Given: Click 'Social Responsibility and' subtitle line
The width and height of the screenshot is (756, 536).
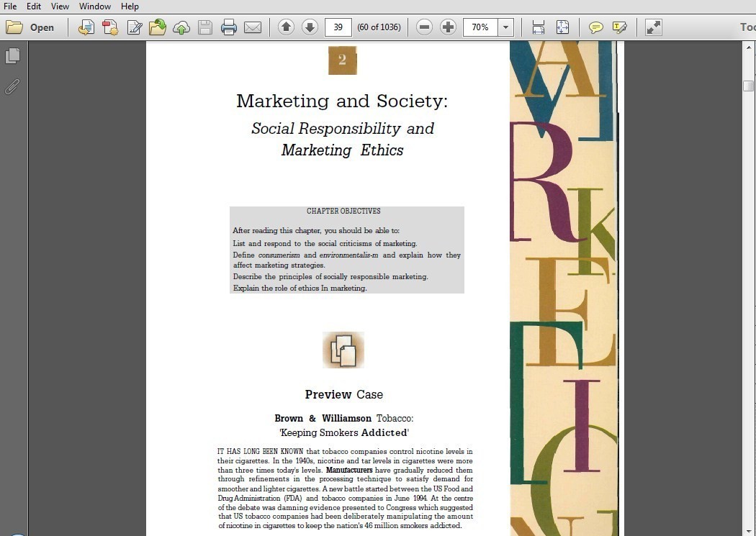Looking at the screenshot, I should click(x=342, y=129).
